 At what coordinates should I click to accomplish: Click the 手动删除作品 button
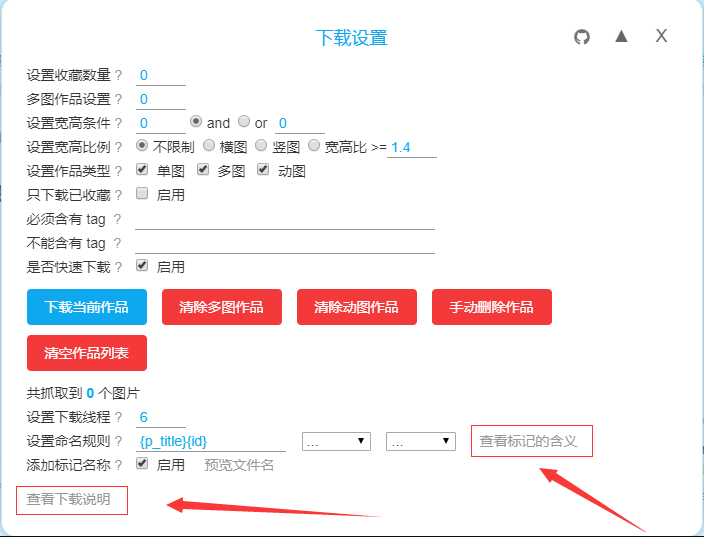click(492, 307)
